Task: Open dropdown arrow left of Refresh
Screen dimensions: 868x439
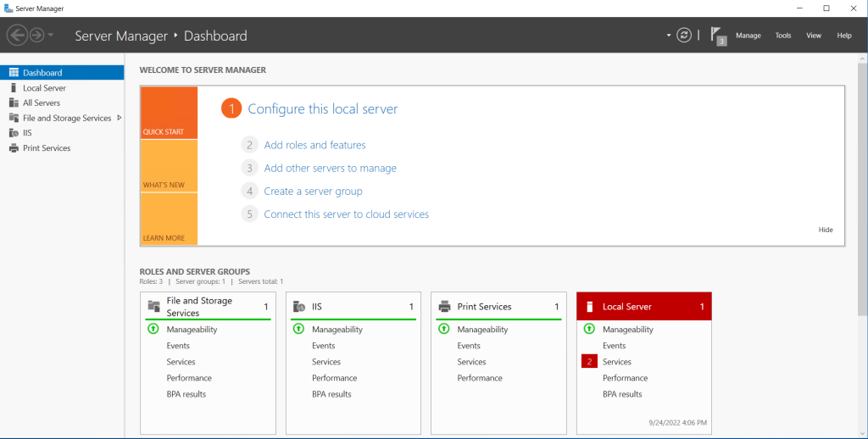Action: tap(669, 36)
